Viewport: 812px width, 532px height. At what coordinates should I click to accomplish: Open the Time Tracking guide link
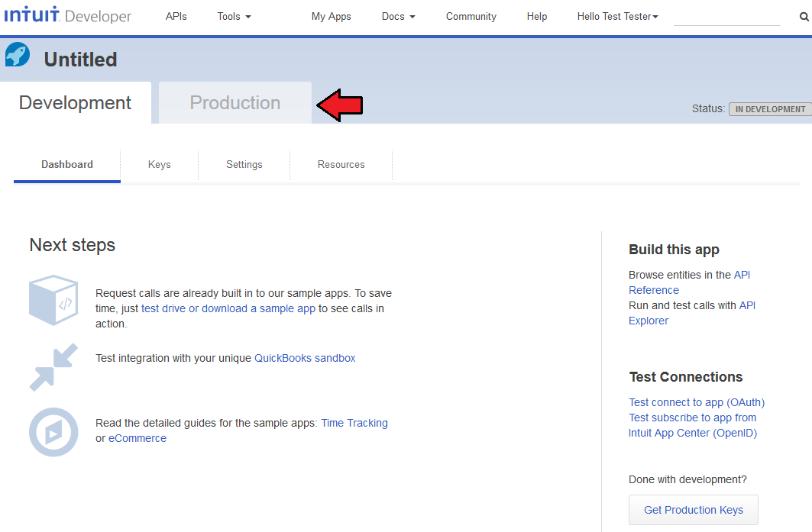click(x=354, y=423)
